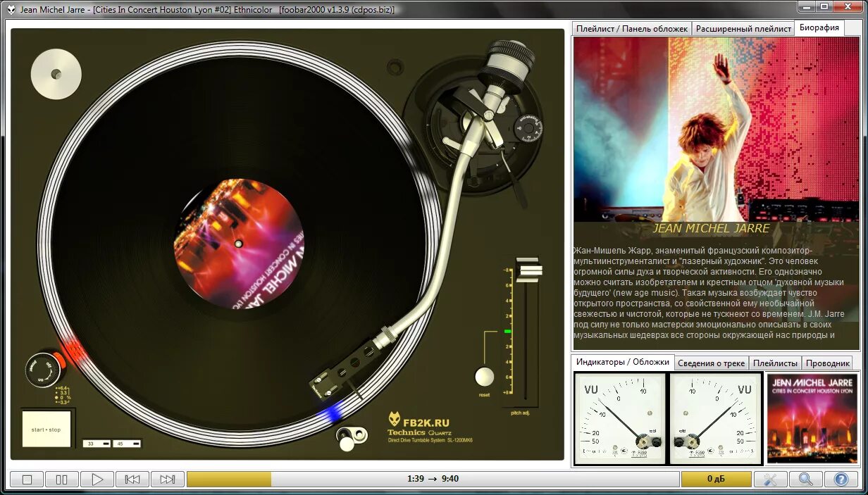The width and height of the screenshot is (868, 495).
Task: Open the Сведения о треке tab
Action: point(711,363)
